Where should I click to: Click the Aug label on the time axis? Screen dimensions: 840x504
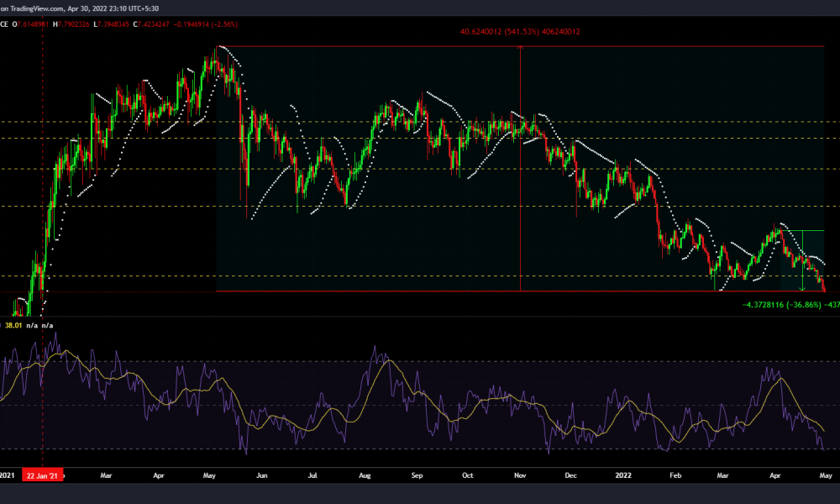[365, 475]
